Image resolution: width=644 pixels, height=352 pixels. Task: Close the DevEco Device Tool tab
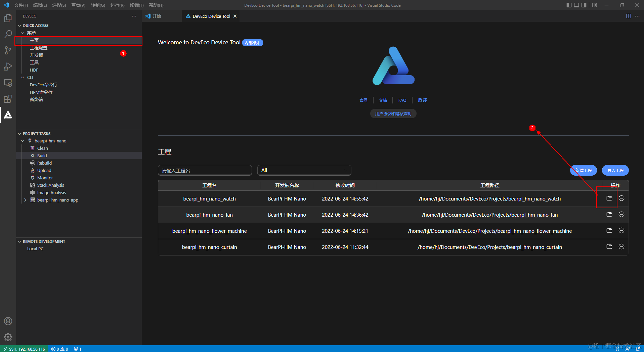[x=235, y=16]
